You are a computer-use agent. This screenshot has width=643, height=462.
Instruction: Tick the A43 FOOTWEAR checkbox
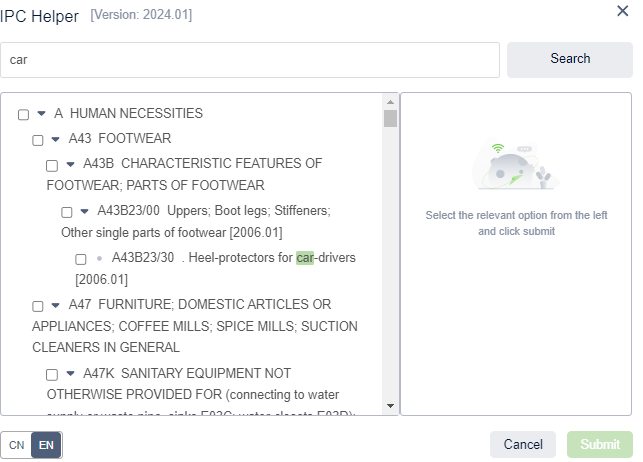[x=38, y=140]
